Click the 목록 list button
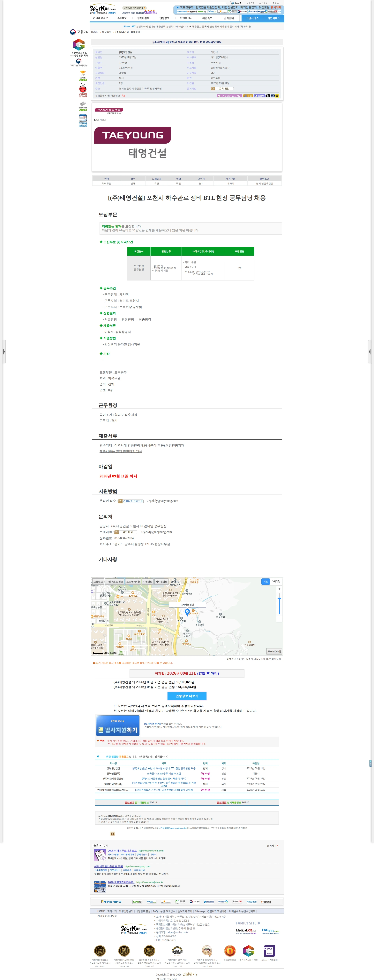Image resolution: width=374 pixels, height=980 pixels. (113, 834)
